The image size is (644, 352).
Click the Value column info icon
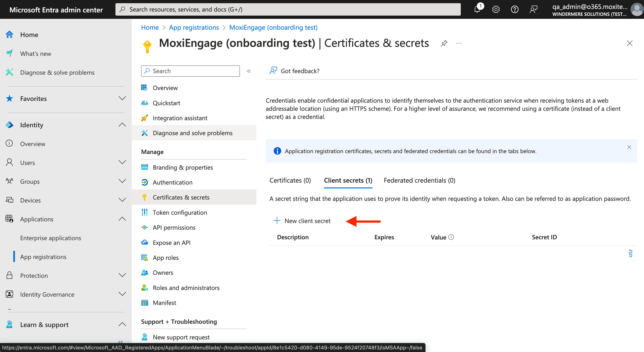pos(451,237)
